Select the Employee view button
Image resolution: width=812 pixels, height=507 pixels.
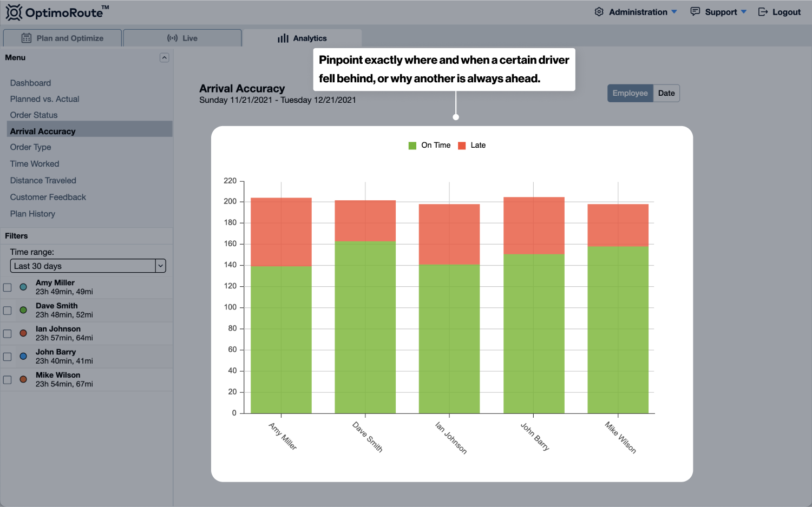coord(630,93)
